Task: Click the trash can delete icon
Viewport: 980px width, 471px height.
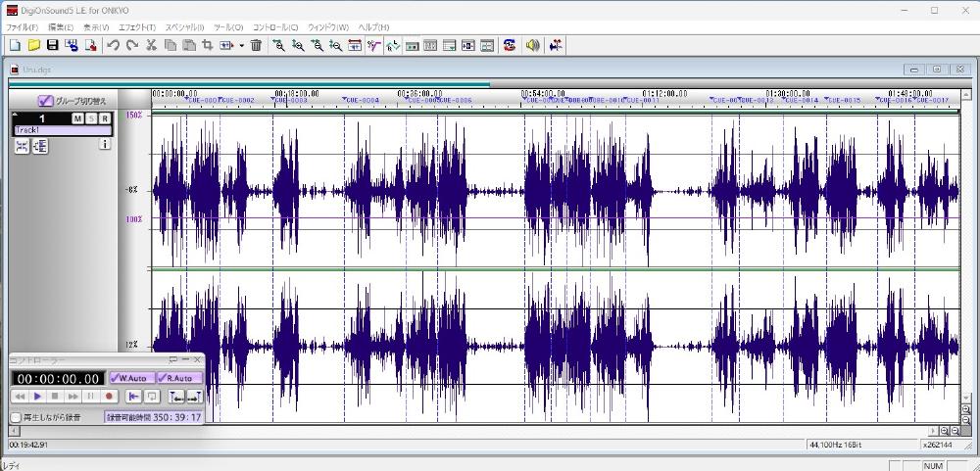Action: 256,45
